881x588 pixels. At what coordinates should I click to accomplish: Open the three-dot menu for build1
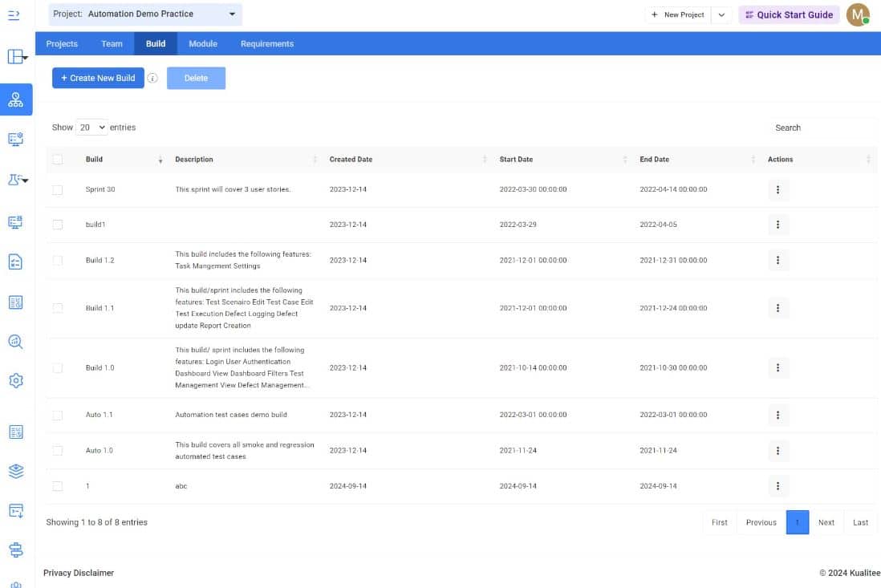777,225
